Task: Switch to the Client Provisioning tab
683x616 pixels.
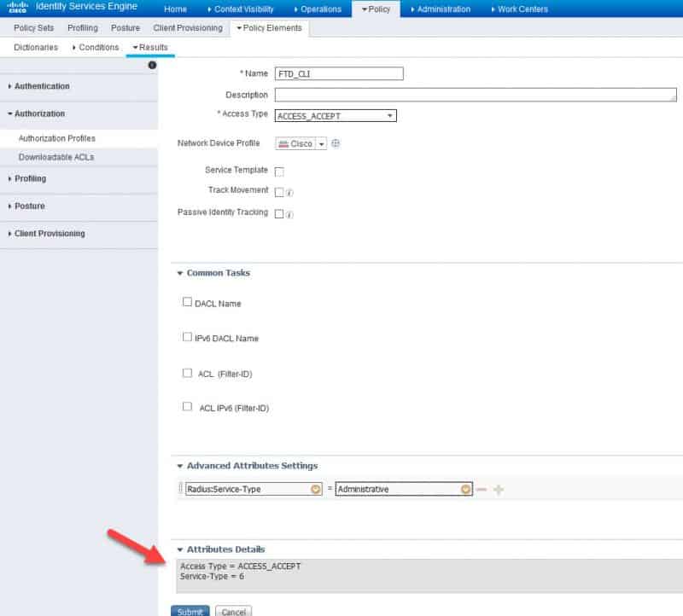Action: (187, 27)
